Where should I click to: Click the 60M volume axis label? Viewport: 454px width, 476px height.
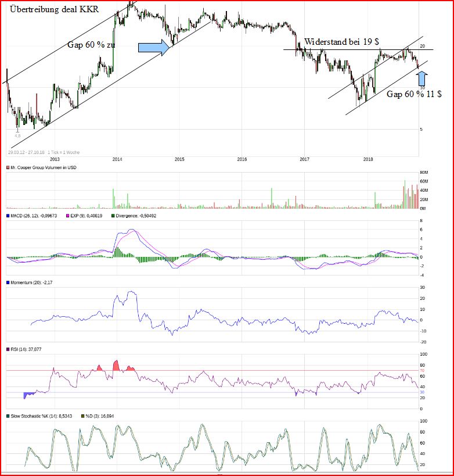click(424, 181)
